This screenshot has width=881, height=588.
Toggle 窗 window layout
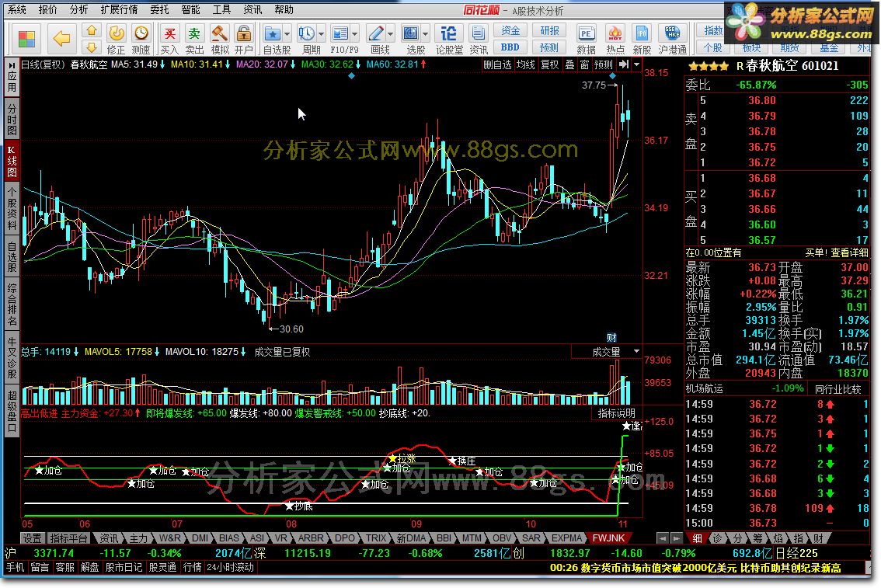coord(584,64)
